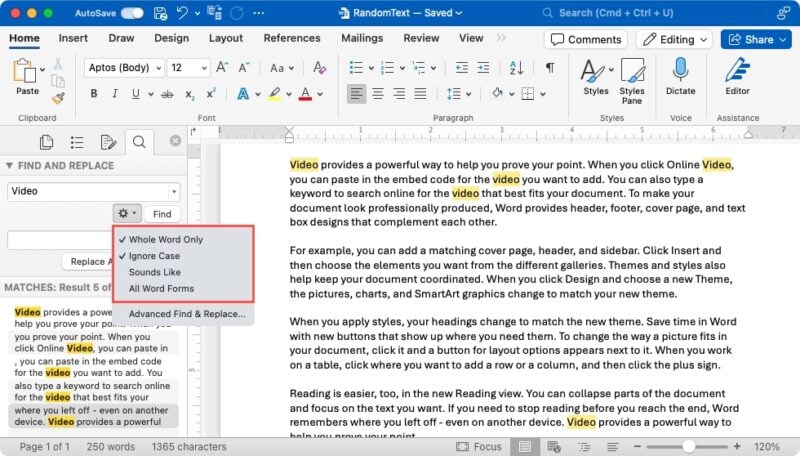
Task: Toggle AutoSave switch
Action: (x=132, y=13)
